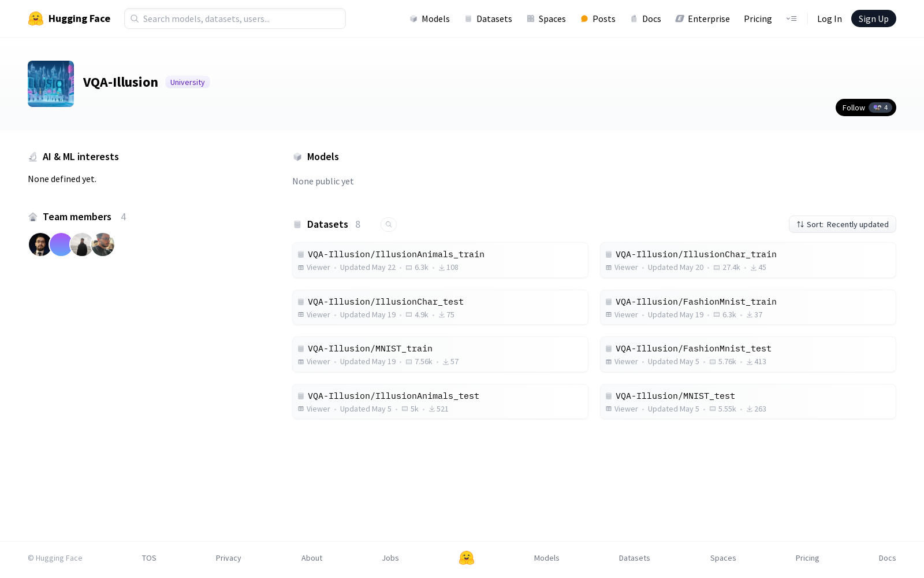Go to Models in top navigation
This screenshot has width=924, height=578.
pyautogui.click(x=430, y=18)
